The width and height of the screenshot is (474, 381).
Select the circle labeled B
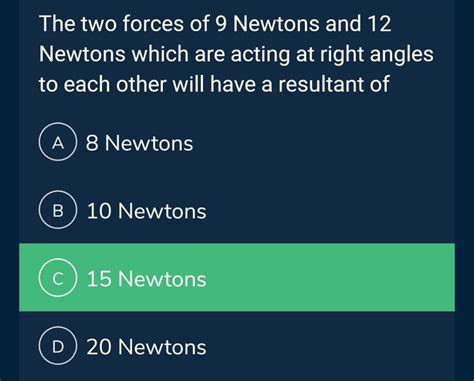tap(58, 210)
